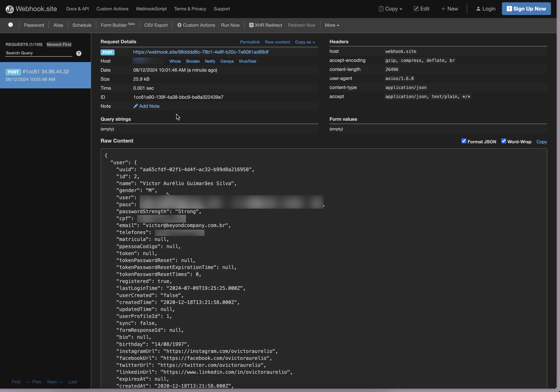The height and width of the screenshot is (392, 560).
Task: Click Redirect Now in toolbar
Action: 302,25
